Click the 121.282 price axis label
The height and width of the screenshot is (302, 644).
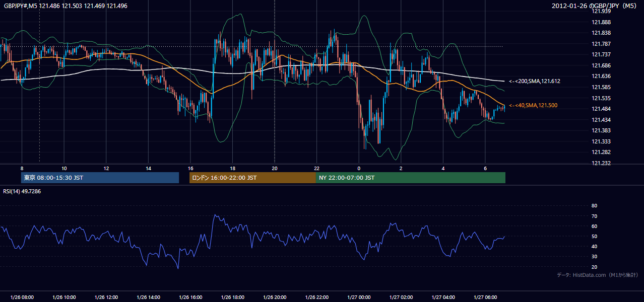[601, 152]
